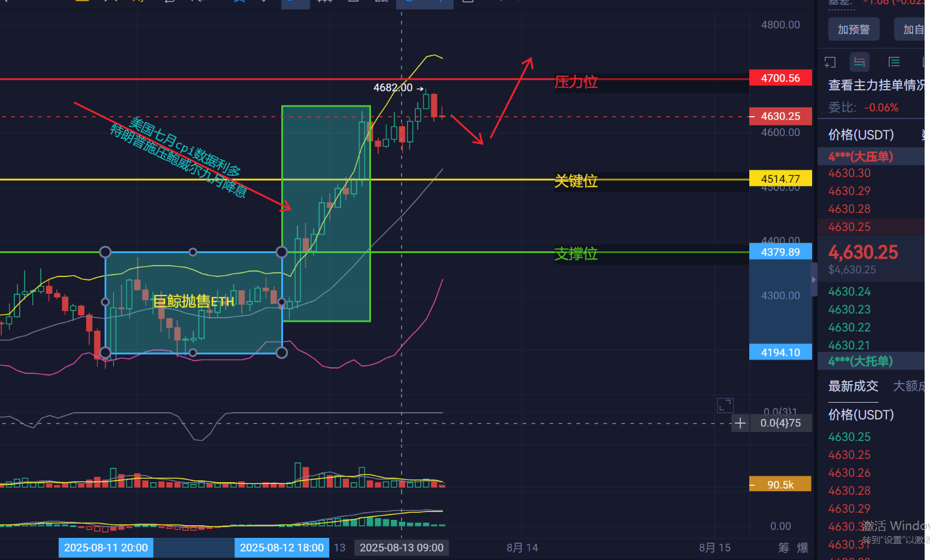
Task: Click the 8月 14 date label on the time axis
Action: (x=522, y=547)
